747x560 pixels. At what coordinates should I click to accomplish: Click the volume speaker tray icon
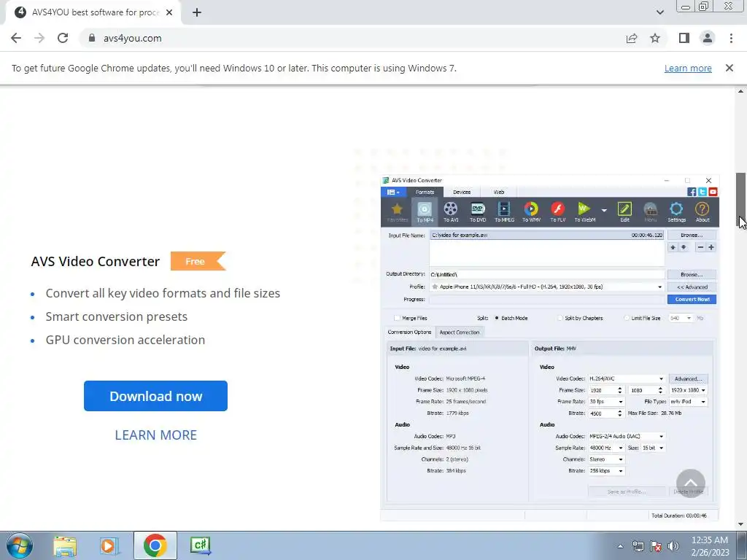(x=673, y=546)
